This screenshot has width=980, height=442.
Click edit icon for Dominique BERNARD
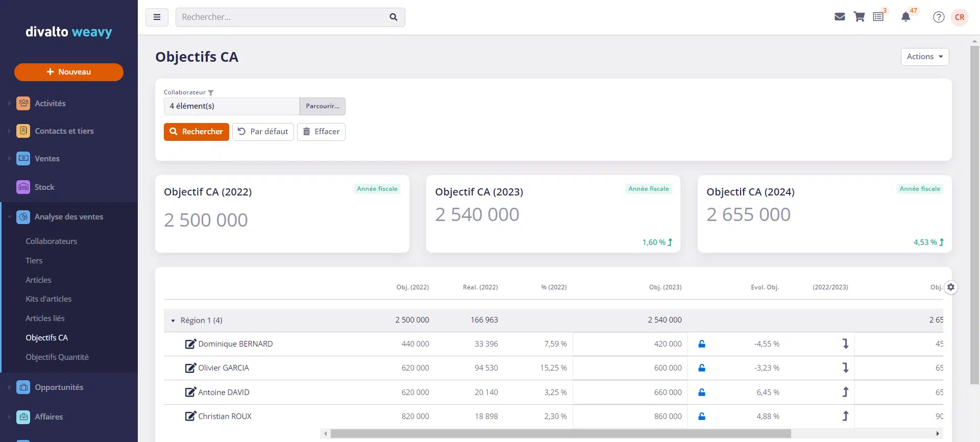190,344
